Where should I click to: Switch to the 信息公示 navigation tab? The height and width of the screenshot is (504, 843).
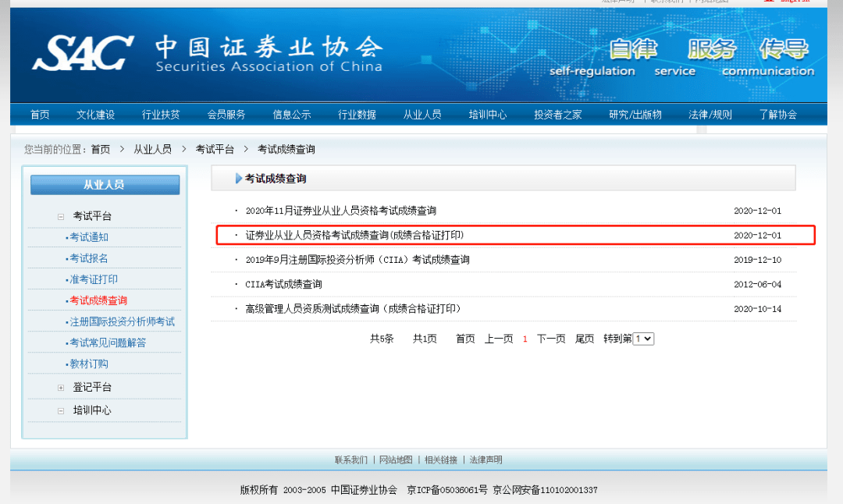(x=291, y=114)
